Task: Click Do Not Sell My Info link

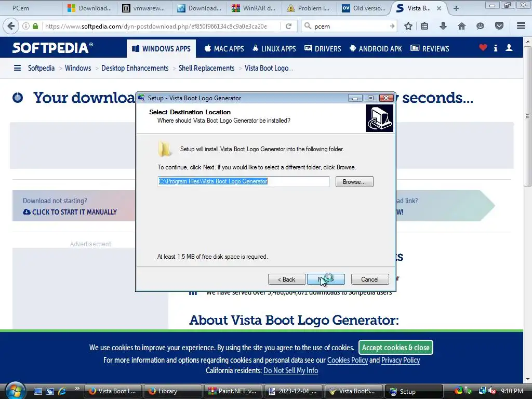Action: (291, 370)
